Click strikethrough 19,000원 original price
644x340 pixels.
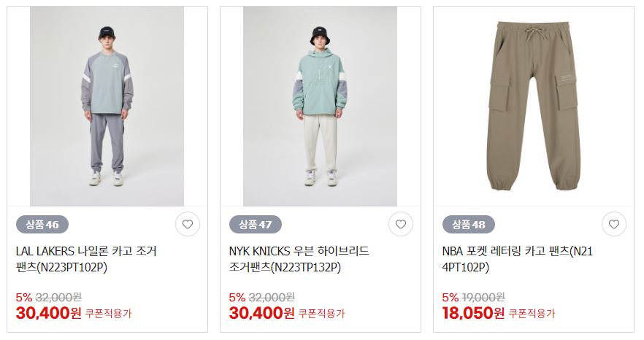(x=483, y=297)
